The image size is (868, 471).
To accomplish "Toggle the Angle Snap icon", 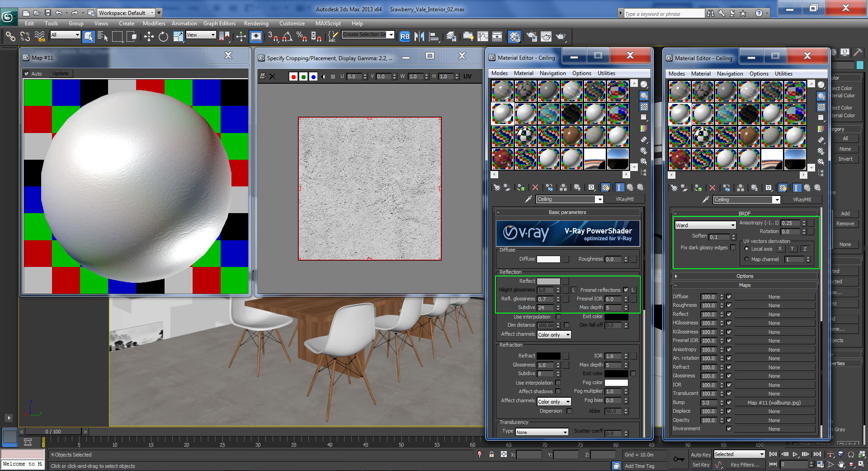I will [288, 37].
